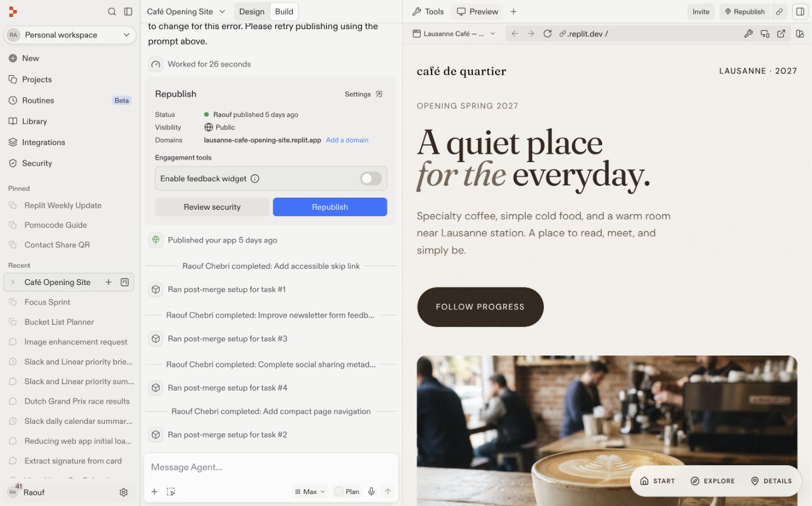Image resolution: width=812 pixels, height=506 pixels.
Task: Open preview in a new browser tab
Action: tap(781, 34)
